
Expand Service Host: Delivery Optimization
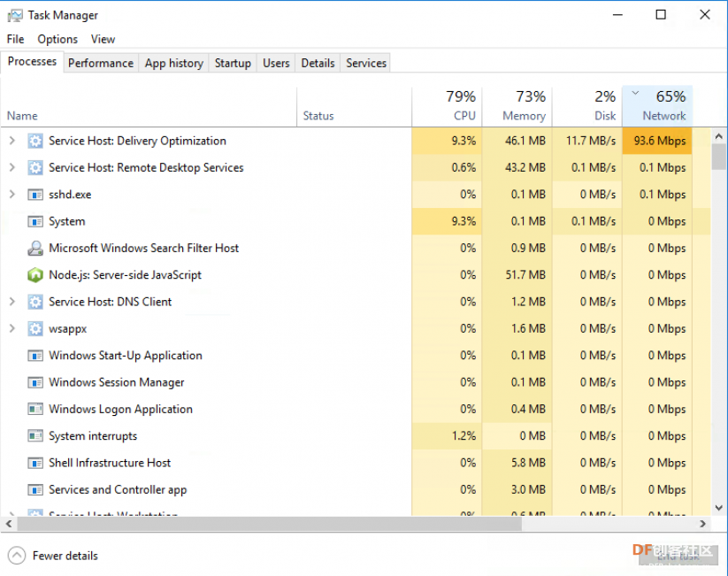coord(12,141)
